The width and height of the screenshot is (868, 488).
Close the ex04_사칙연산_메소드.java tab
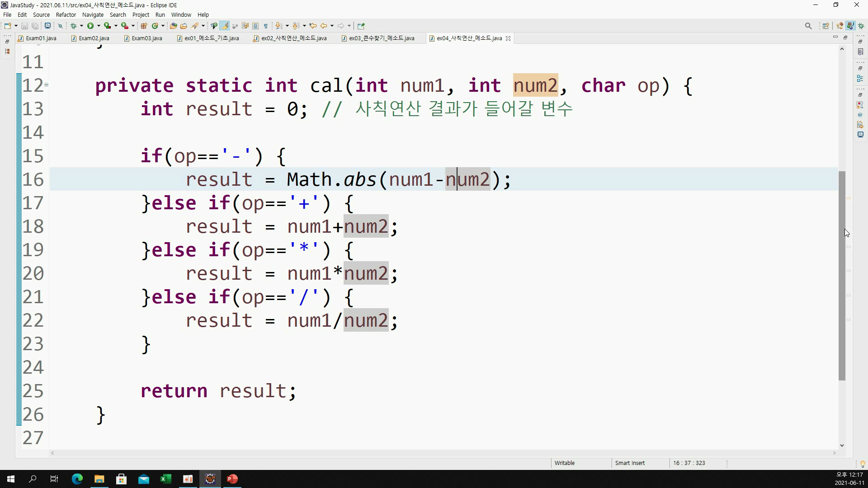(508, 38)
